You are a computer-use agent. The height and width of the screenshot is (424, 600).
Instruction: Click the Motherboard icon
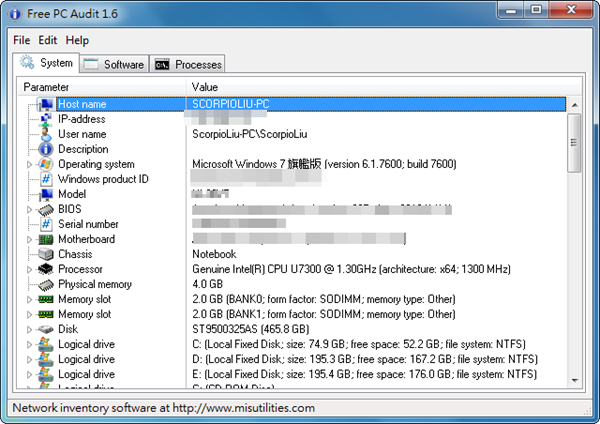tap(46, 240)
